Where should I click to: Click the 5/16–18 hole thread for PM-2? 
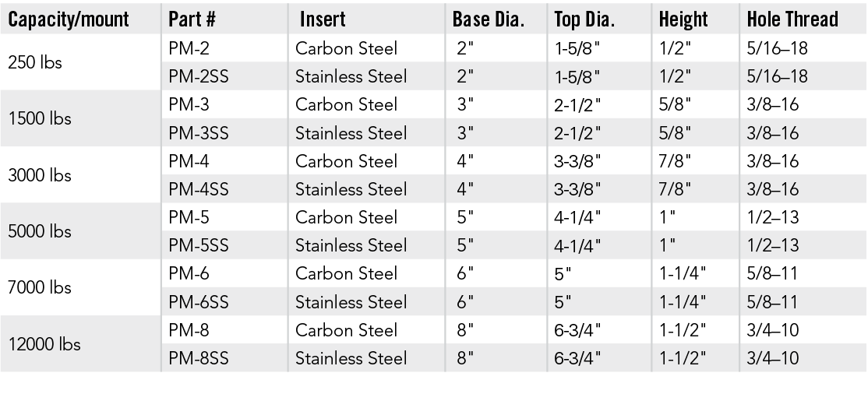(777, 49)
